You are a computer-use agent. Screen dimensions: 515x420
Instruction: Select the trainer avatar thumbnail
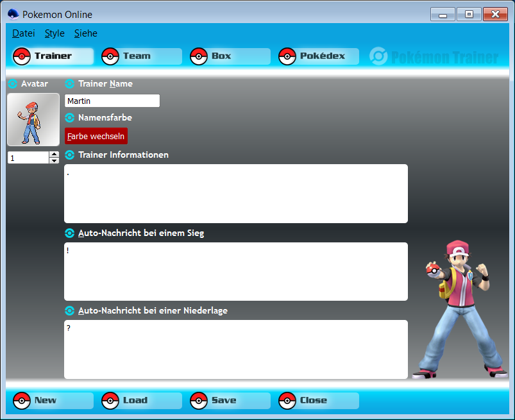(33, 120)
